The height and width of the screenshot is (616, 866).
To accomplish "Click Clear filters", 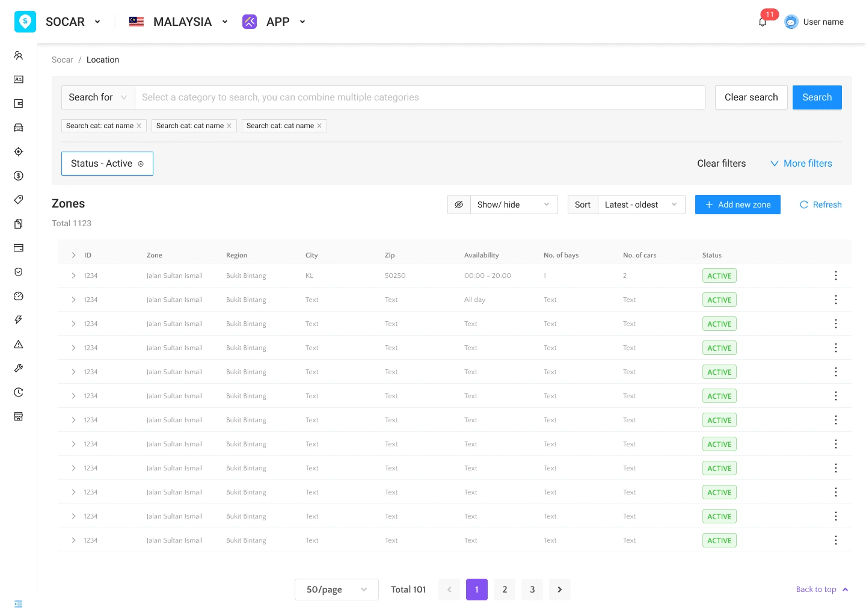I will click(x=721, y=164).
